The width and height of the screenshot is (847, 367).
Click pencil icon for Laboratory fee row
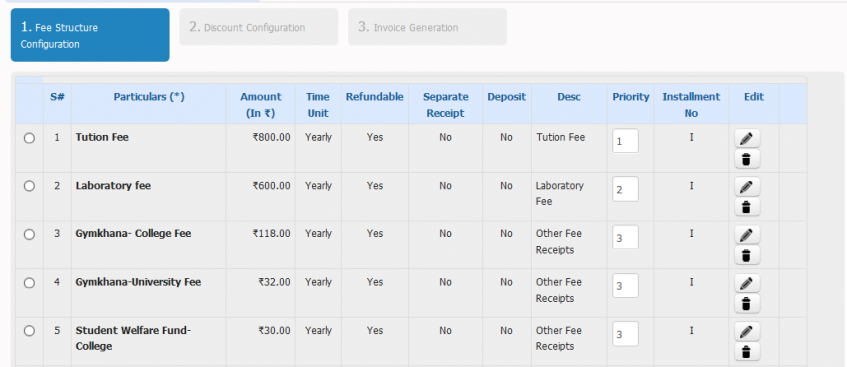tap(747, 186)
